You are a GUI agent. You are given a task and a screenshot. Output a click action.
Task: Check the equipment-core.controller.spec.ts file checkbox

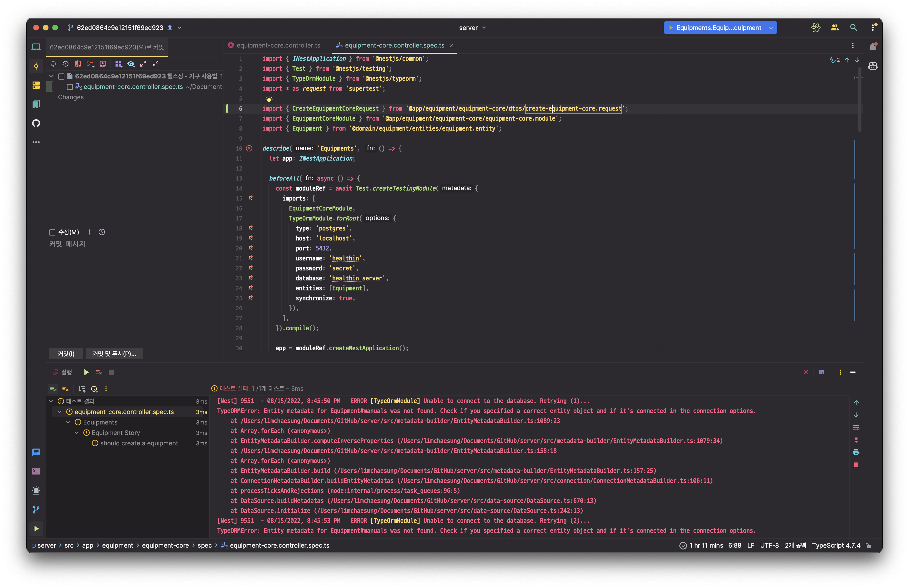70,87
